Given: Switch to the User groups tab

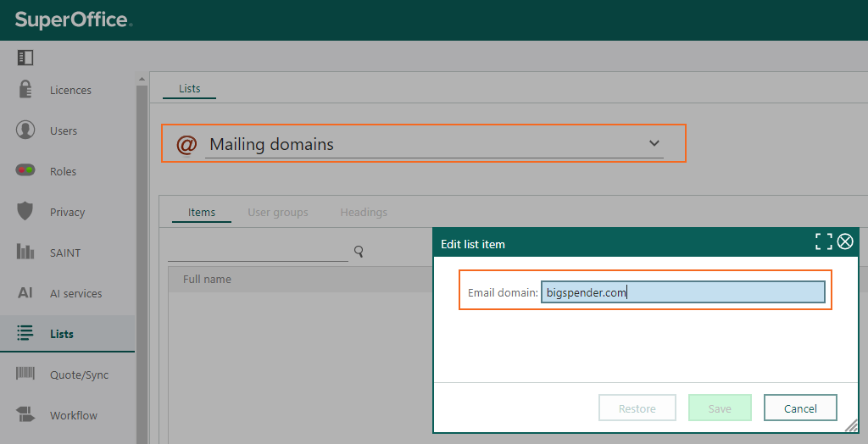Looking at the screenshot, I should point(278,212).
